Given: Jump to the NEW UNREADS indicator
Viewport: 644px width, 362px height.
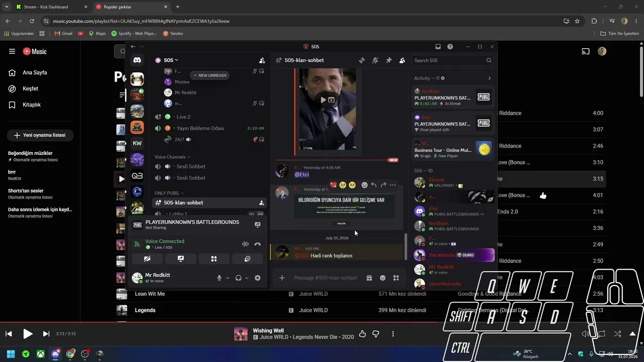Looking at the screenshot, I should click(x=210, y=75).
